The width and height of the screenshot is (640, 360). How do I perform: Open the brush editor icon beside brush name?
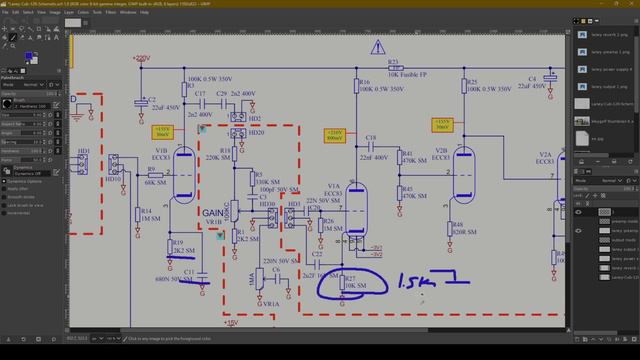pyautogui.click(x=56, y=105)
